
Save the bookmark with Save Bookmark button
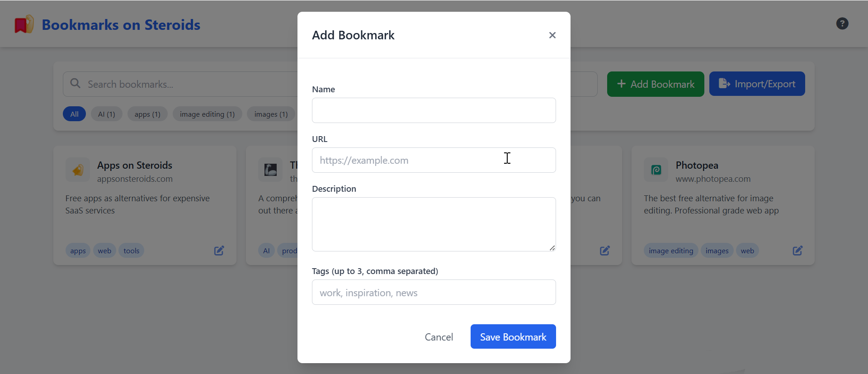[513, 336]
